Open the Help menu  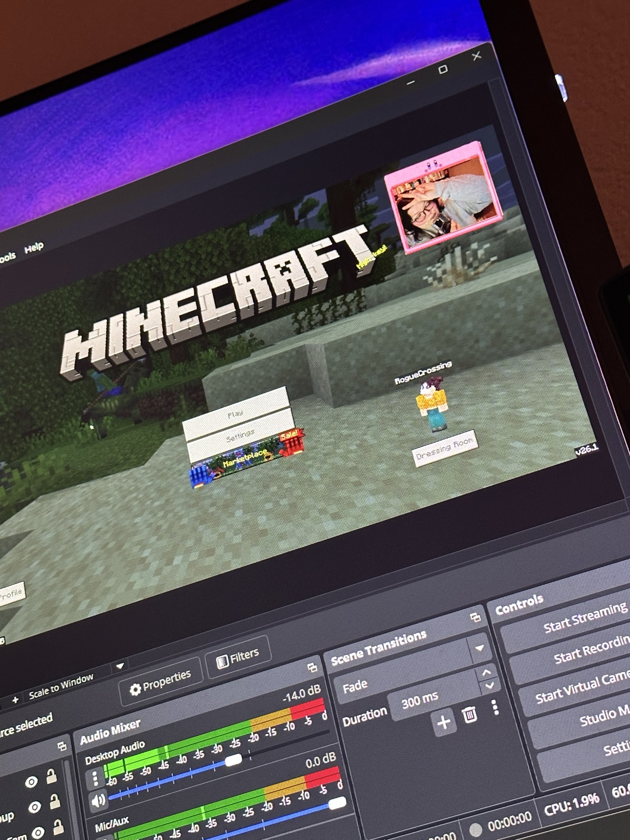(34, 247)
